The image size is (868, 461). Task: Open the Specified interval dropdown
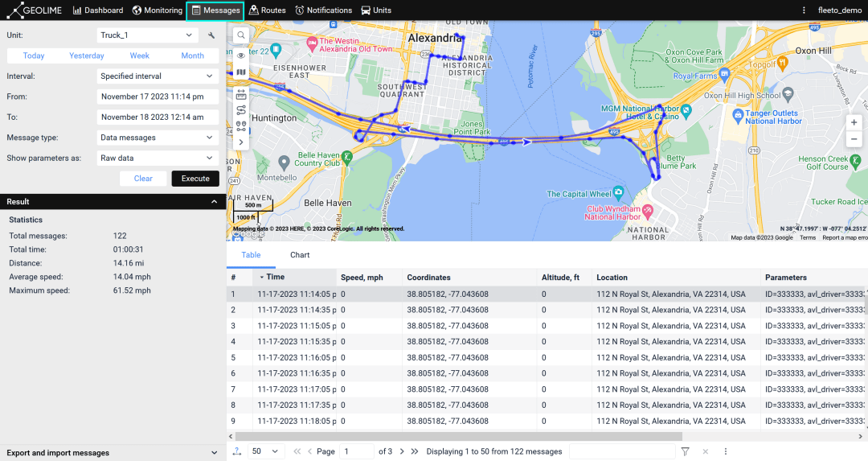coord(158,76)
